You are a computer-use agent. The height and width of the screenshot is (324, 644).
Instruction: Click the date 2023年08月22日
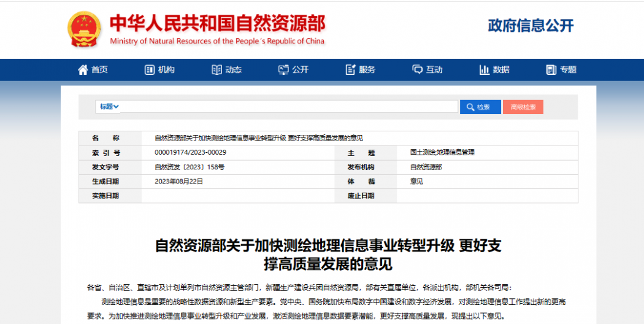point(178,181)
